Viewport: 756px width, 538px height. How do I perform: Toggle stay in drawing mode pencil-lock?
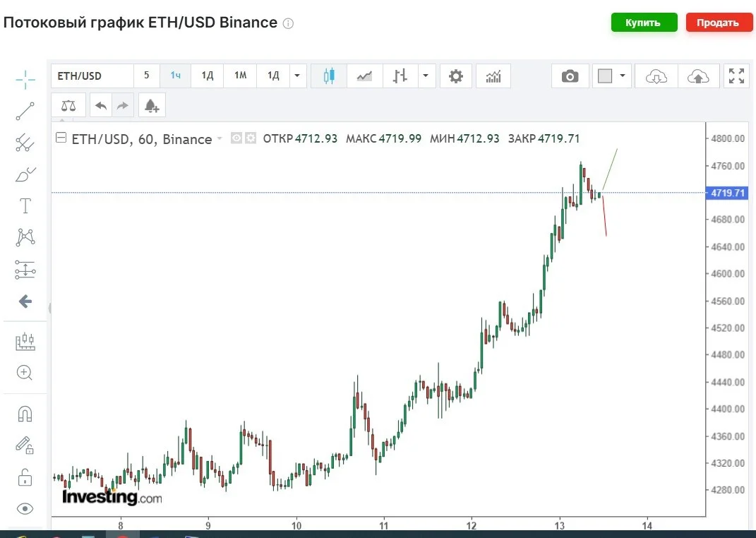click(x=25, y=445)
